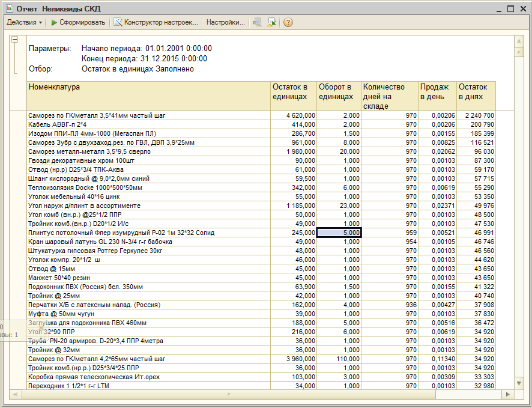Click the cell with value 286,700

(294, 134)
